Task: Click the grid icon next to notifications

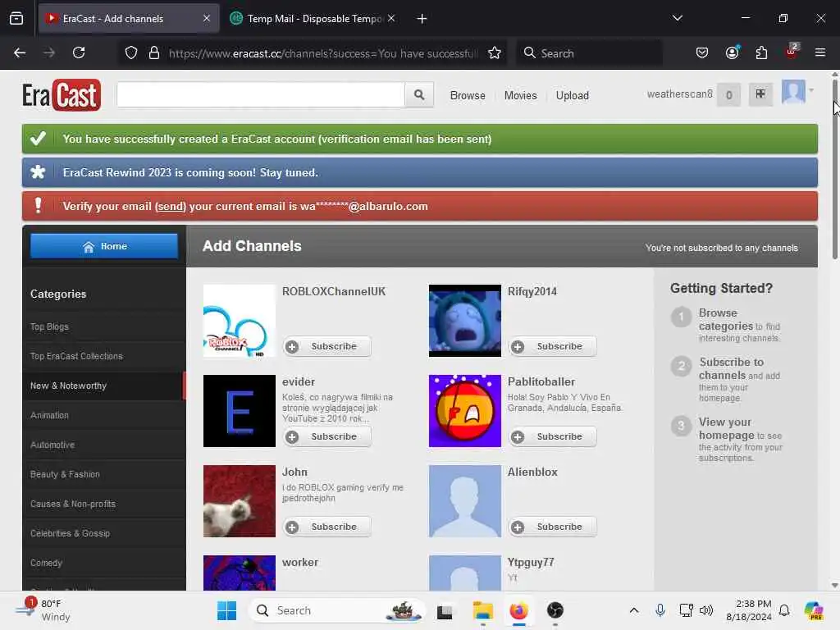Action: click(x=760, y=94)
